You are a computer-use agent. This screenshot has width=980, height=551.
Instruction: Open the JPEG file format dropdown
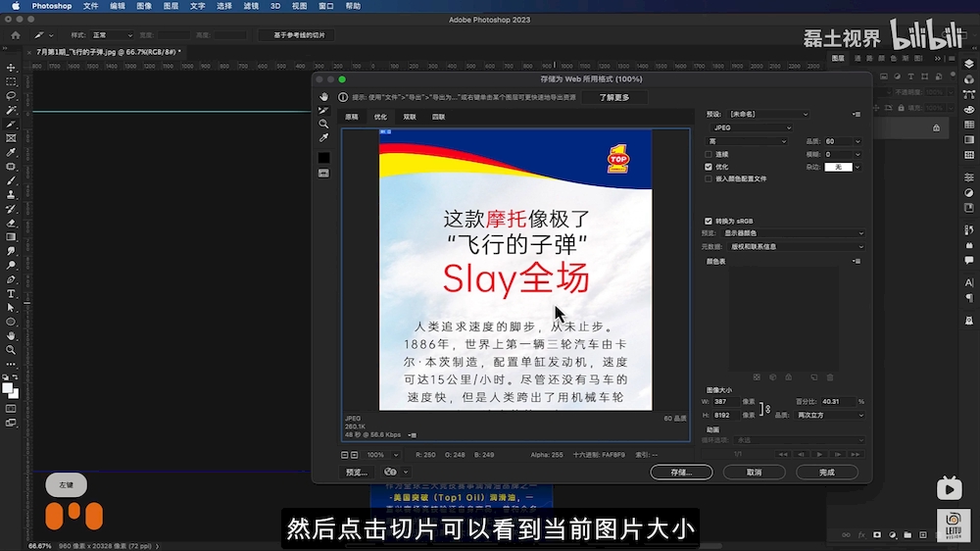(750, 127)
